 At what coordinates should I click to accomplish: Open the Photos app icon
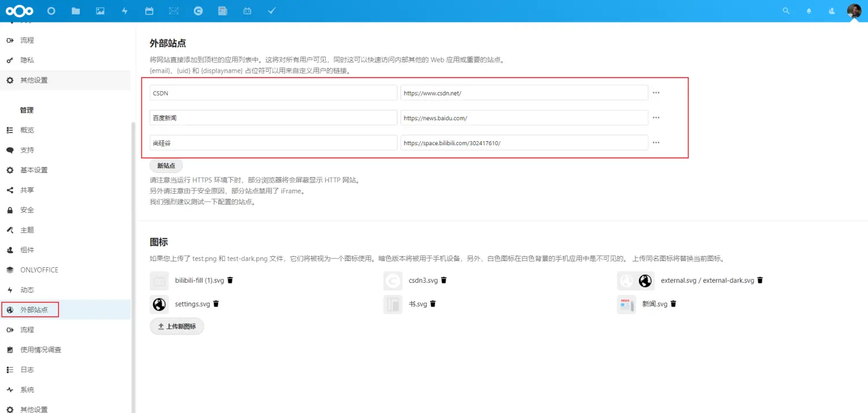tap(100, 10)
